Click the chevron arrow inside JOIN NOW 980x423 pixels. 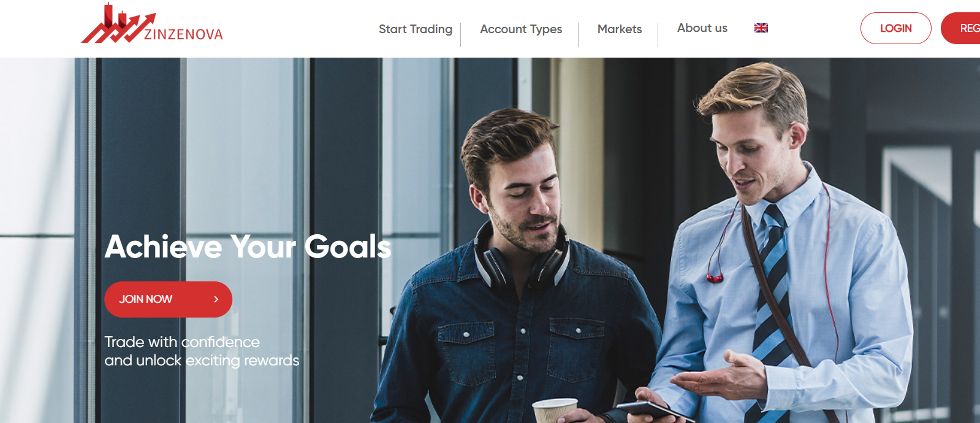[216, 299]
